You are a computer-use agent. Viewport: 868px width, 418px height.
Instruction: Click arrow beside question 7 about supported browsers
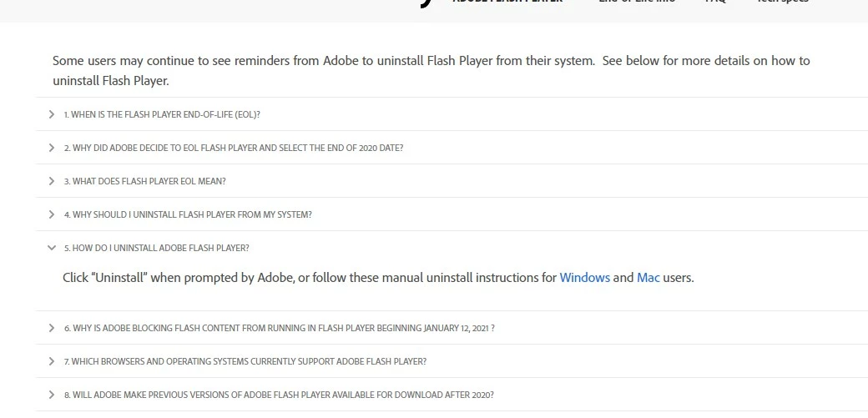point(52,361)
